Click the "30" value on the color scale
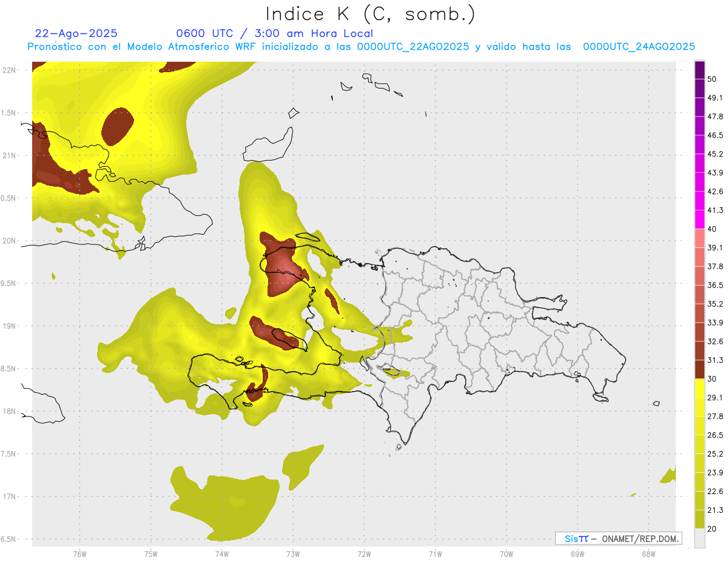This screenshot has height=562, width=728. (712, 379)
